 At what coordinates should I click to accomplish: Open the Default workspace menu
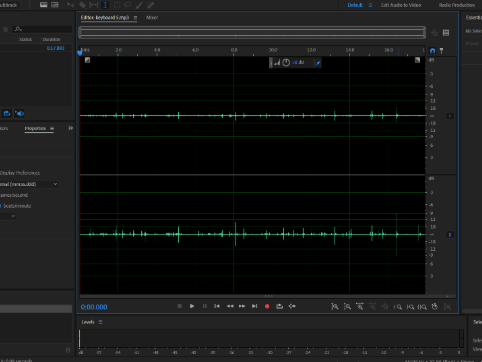pyautogui.click(x=370, y=5)
